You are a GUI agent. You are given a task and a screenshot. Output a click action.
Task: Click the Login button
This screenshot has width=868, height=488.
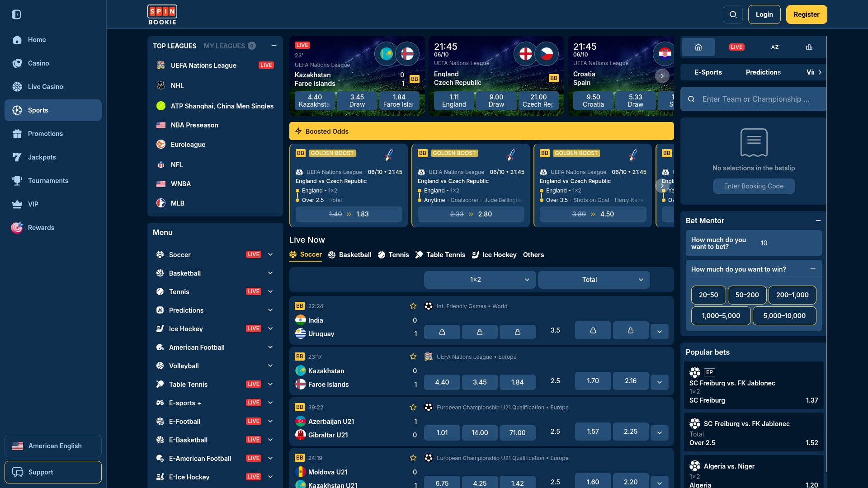[x=764, y=14]
